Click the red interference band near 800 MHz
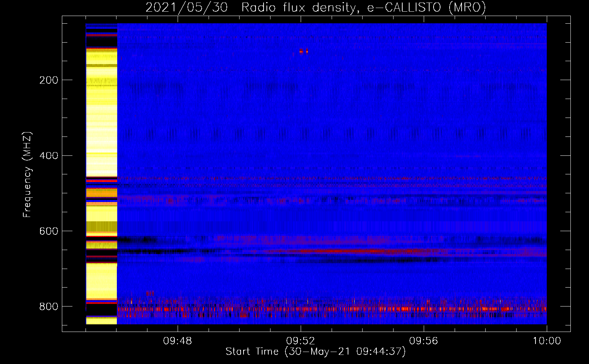Image resolution: width=589 pixels, height=364 pixels. (x=332, y=309)
